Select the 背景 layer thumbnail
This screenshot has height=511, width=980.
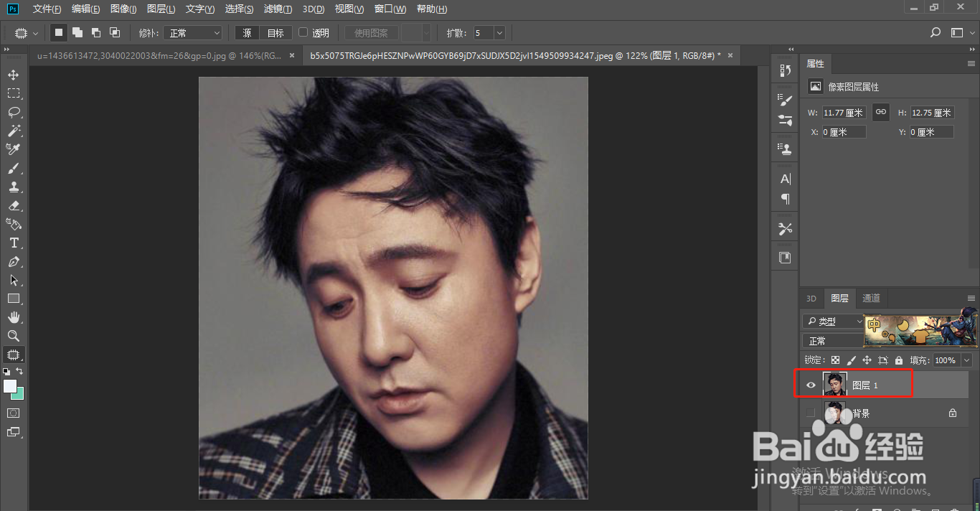pyautogui.click(x=834, y=413)
